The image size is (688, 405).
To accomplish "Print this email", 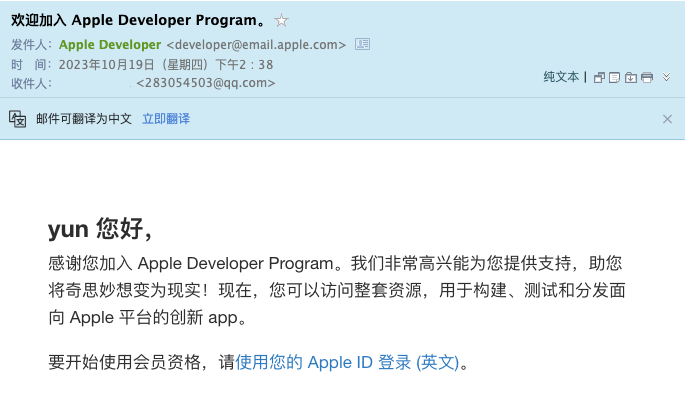I will [x=647, y=78].
